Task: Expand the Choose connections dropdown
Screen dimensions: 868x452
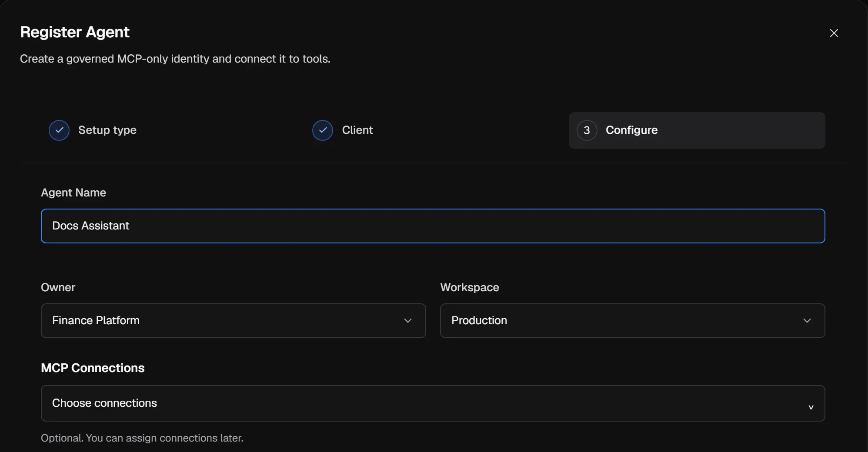Action: (x=433, y=403)
